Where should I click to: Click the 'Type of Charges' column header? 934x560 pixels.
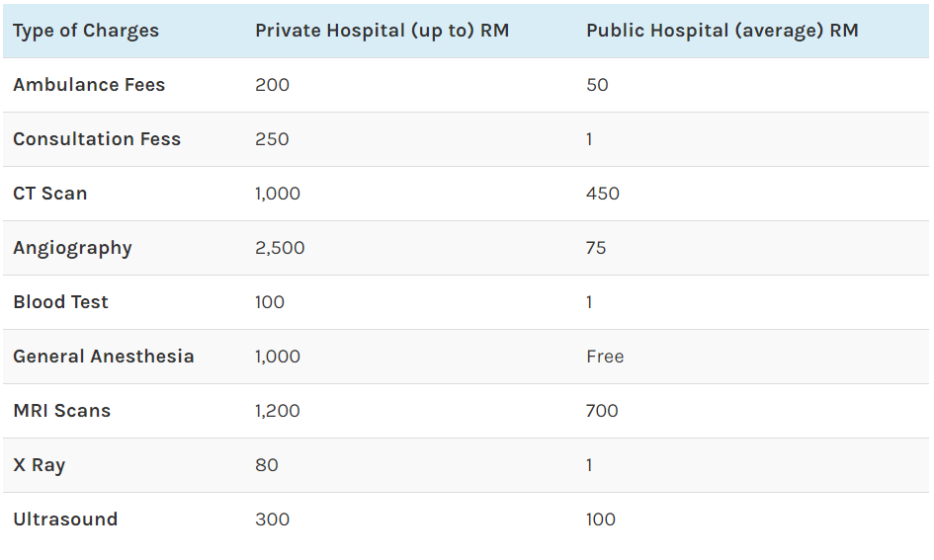86,31
